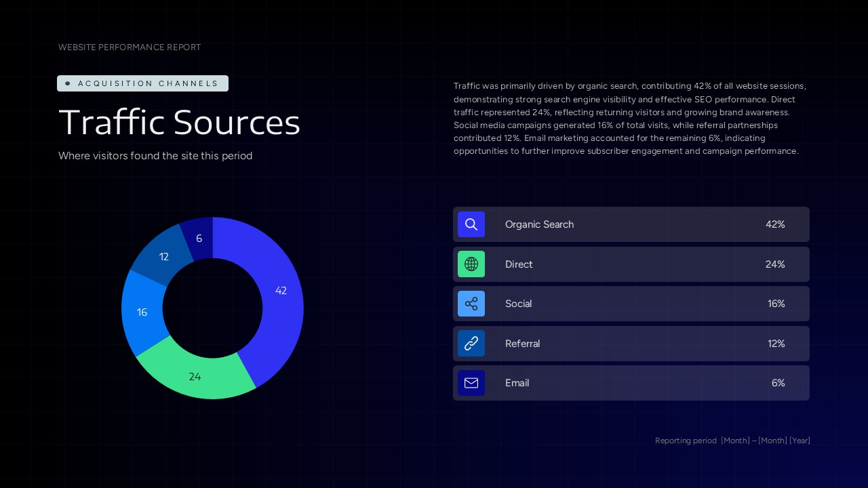Screen dimensions: 868x488
Task: Click the traffic summary paragraph
Action: [x=630, y=119]
